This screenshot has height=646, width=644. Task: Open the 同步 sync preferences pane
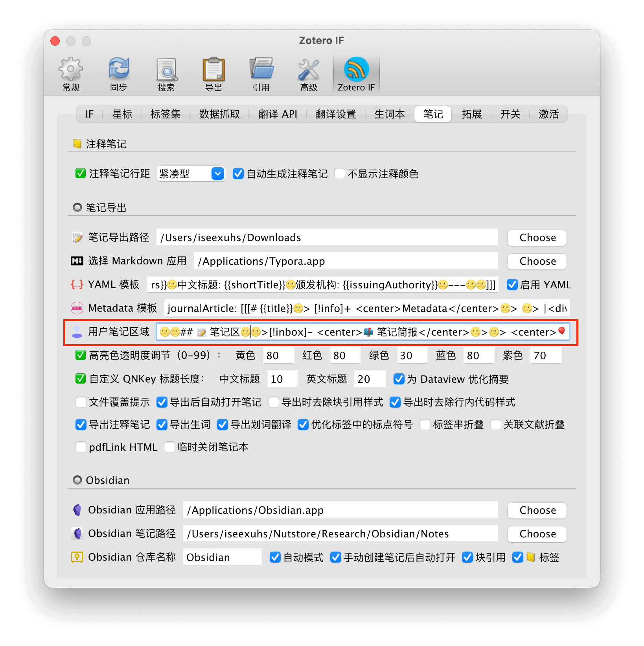[118, 74]
